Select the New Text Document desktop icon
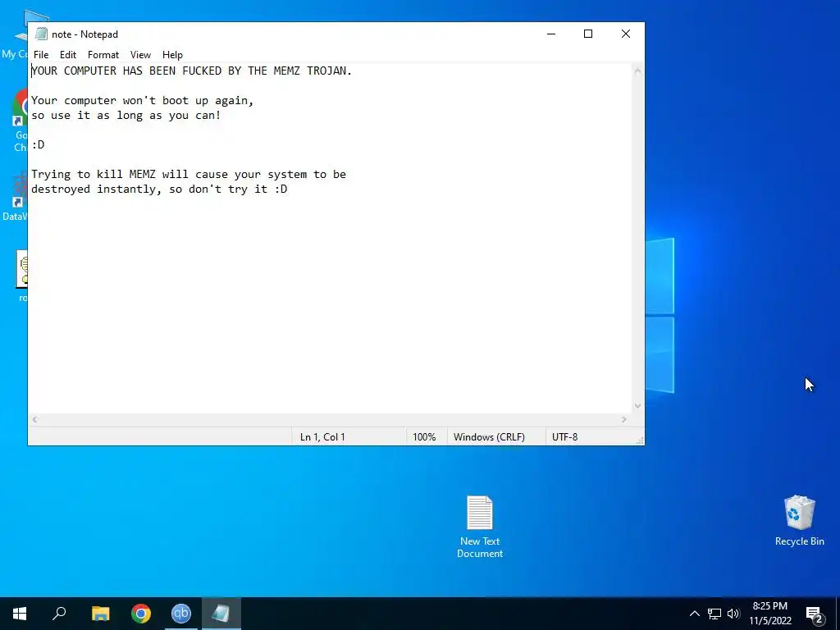This screenshot has height=630, width=840. tap(479, 527)
